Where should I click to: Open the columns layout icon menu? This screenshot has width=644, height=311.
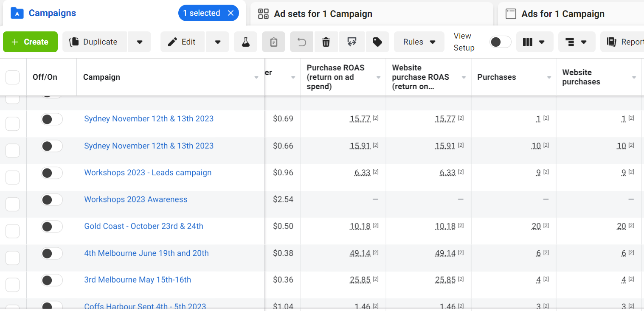534,42
